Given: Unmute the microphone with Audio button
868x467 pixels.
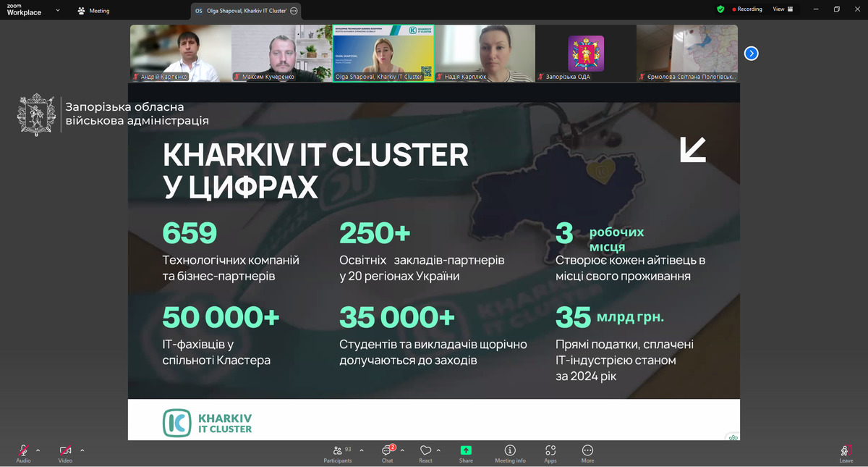Looking at the screenshot, I should 23,453.
